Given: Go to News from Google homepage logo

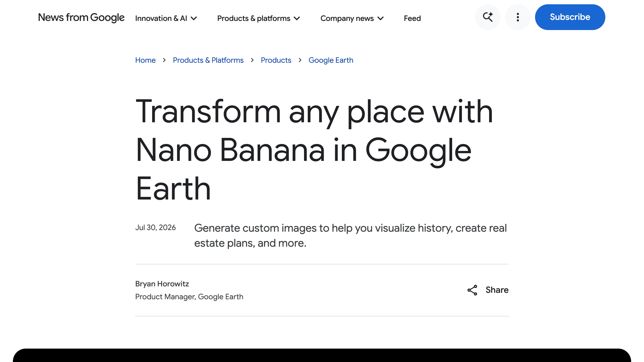Looking at the screenshot, I should point(81,18).
